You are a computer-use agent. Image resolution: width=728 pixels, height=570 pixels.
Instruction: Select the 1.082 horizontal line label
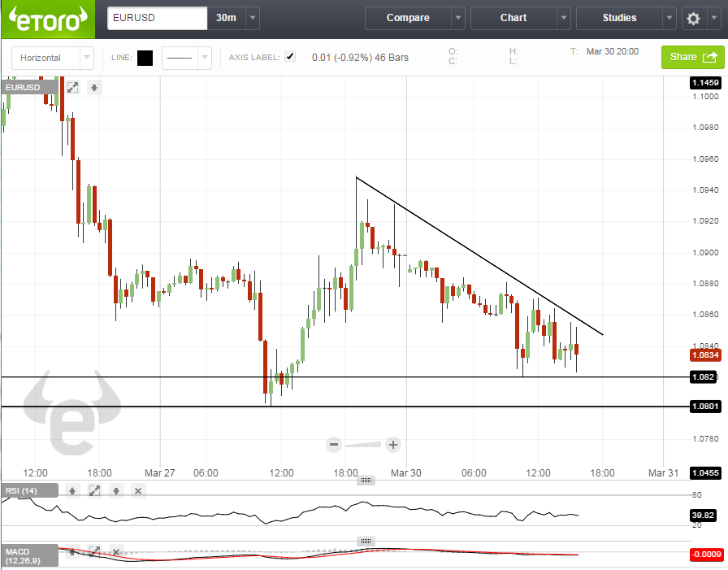pos(703,376)
